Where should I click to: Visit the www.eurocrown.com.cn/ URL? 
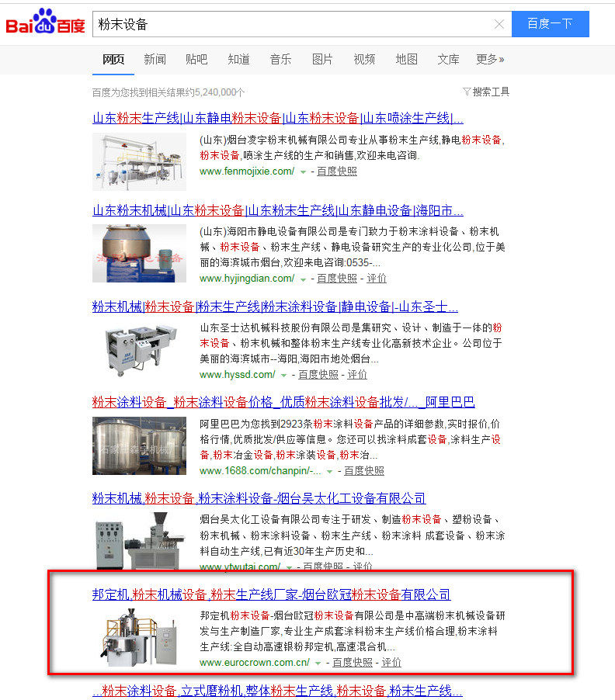tap(255, 663)
